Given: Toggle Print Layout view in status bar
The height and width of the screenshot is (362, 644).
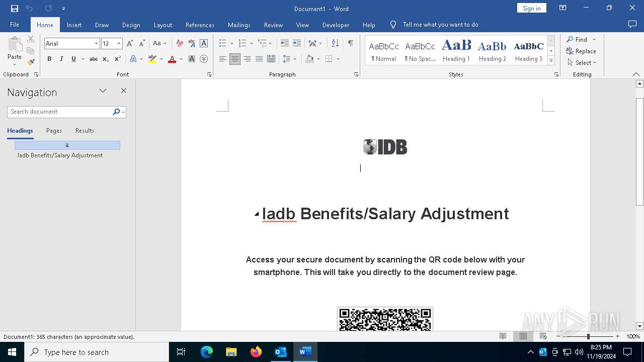Looking at the screenshot, I should [523, 336].
